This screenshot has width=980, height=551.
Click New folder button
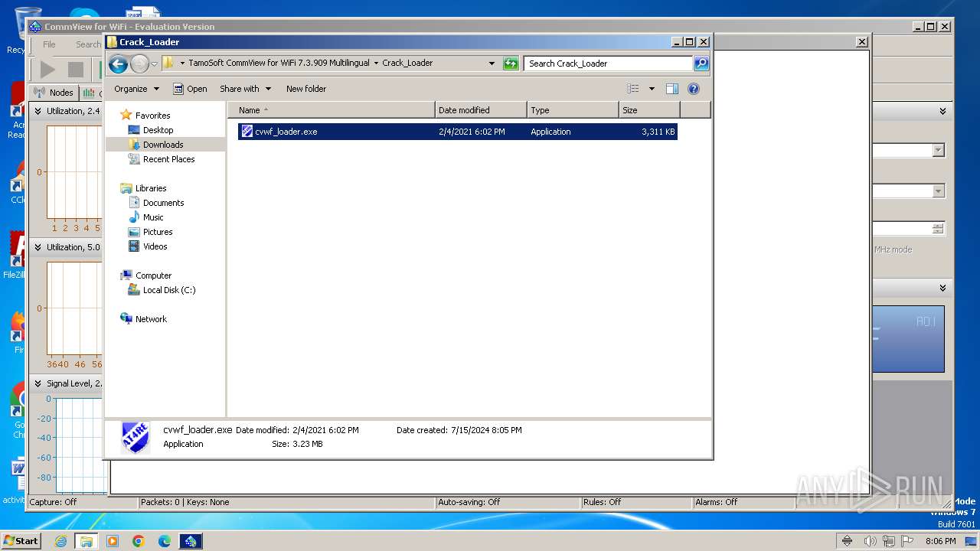306,89
